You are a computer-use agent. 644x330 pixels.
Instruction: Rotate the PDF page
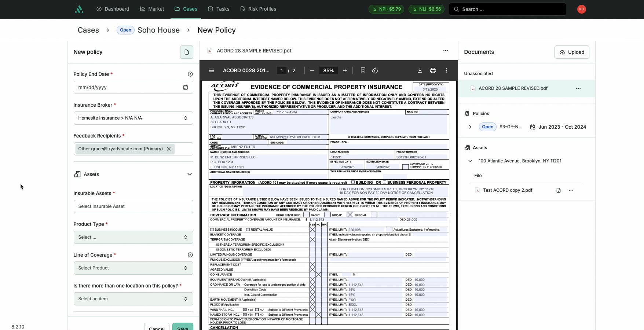[x=375, y=70]
